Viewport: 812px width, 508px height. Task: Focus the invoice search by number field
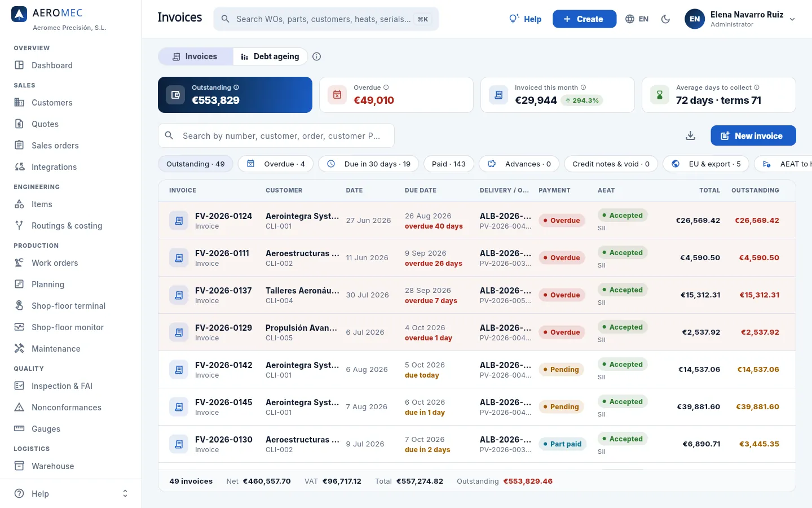tap(276, 136)
